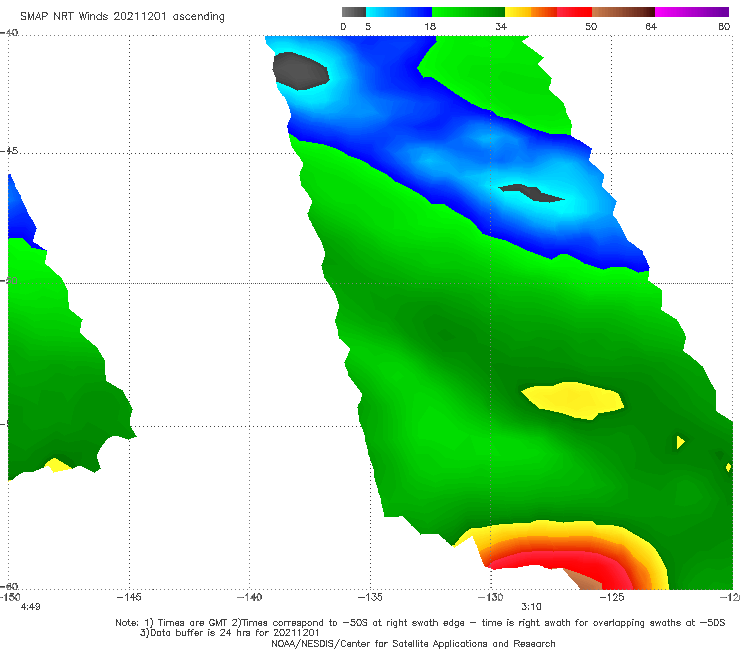This screenshot has height=650, width=740.
Task: Click the color bar label '50'
Action: click(591, 26)
